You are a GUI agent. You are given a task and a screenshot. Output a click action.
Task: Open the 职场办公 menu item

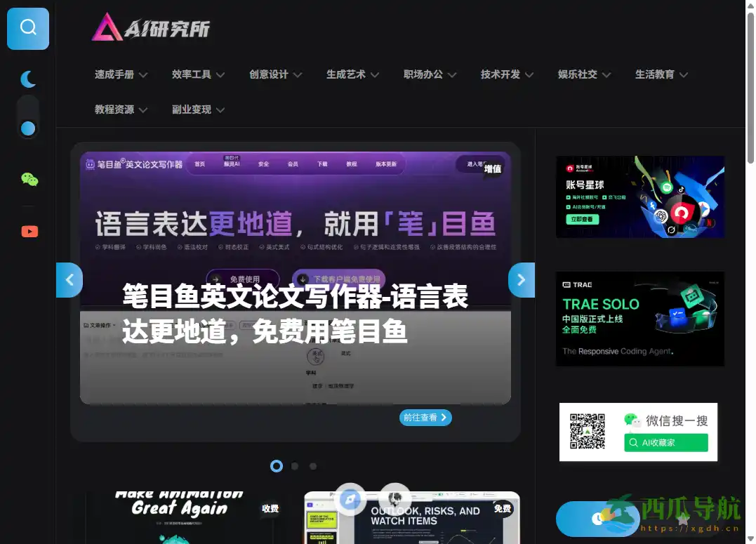423,74
